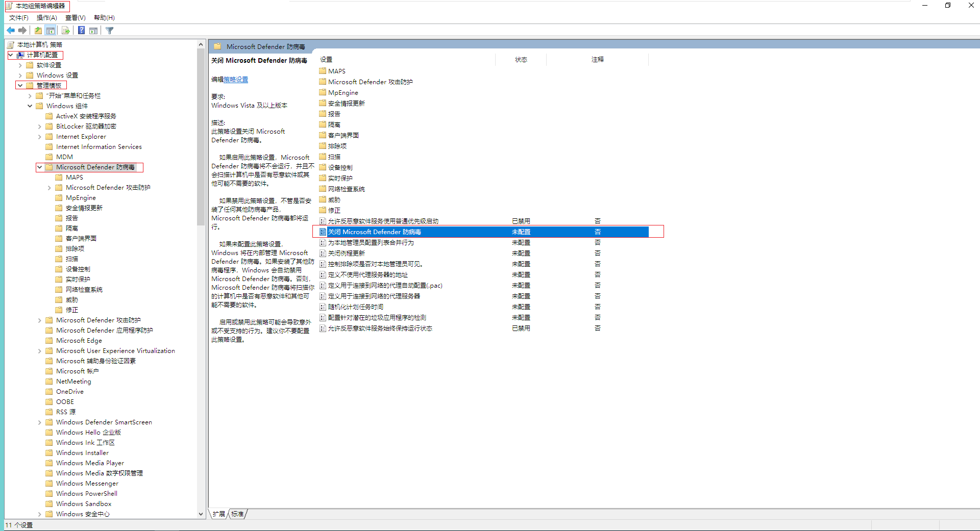Click the Forward arrow toolbar icon
This screenshot has width=980, height=531.
click(x=22, y=31)
